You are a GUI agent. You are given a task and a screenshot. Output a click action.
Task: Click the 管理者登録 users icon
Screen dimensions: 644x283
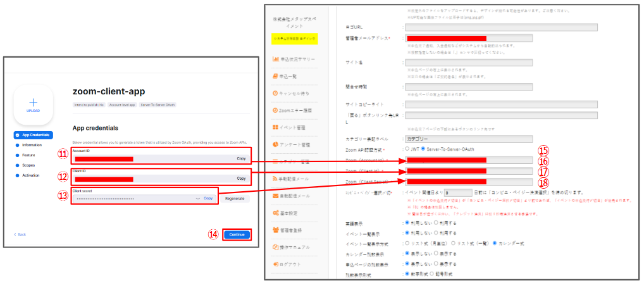tap(276, 230)
